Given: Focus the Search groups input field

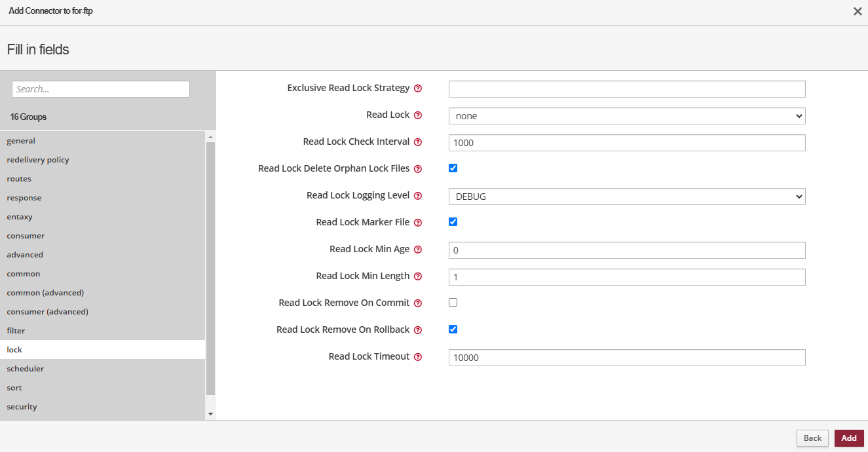Looking at the screenshot, I should [101, 89].
